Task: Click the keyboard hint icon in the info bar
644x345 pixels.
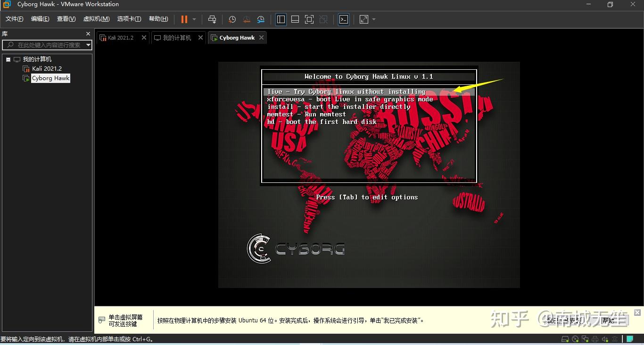Action: point(102,320)
